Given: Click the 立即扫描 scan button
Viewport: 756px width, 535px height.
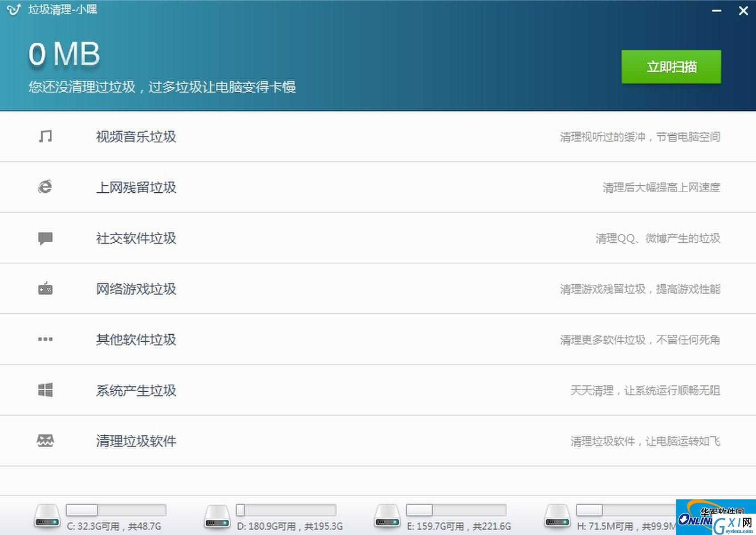Looking at the screenshot, I should [x=671, y=67].
